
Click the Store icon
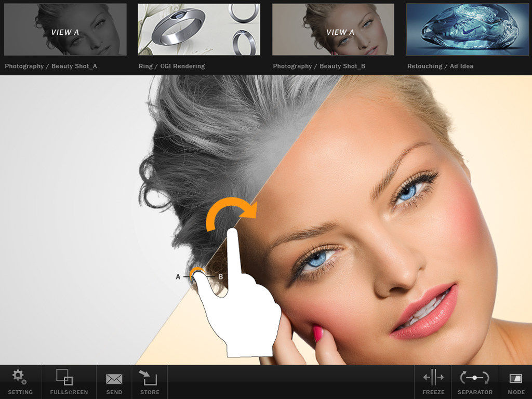coord(148,378)
